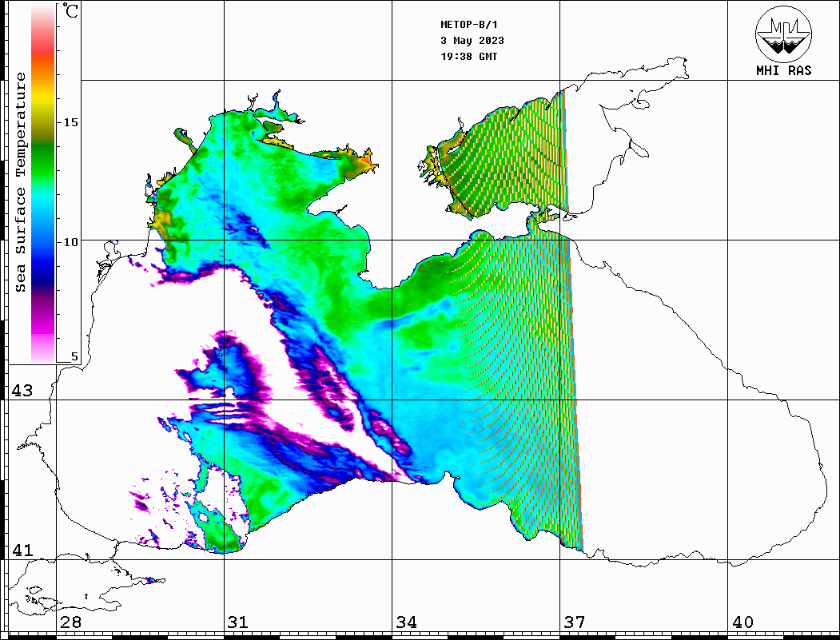The height and width of the screenshot is (640, 840).
Task: Click the 'METOP-B/1' satellite label
Action: (x=469, y=25)
